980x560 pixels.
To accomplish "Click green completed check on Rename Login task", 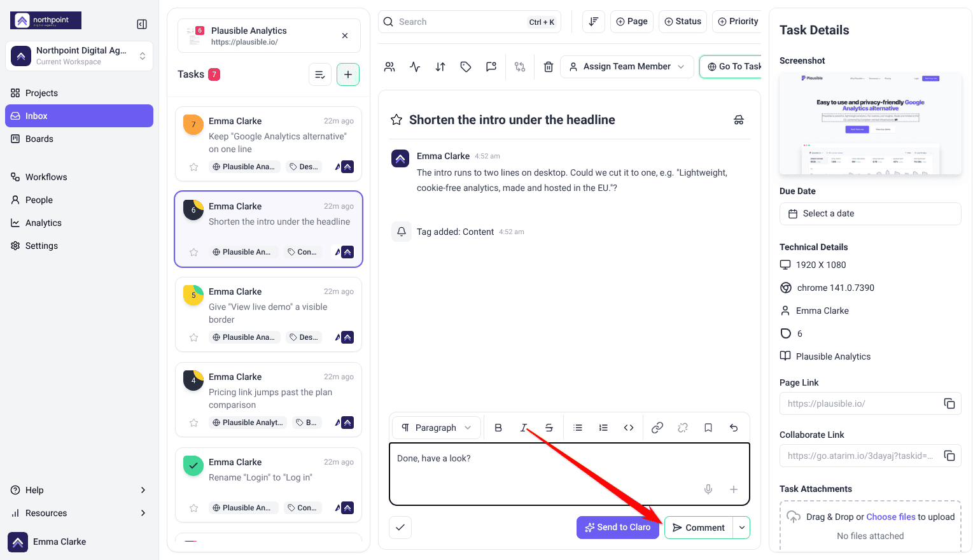I will pyautogui.click(x=193, y=466).
